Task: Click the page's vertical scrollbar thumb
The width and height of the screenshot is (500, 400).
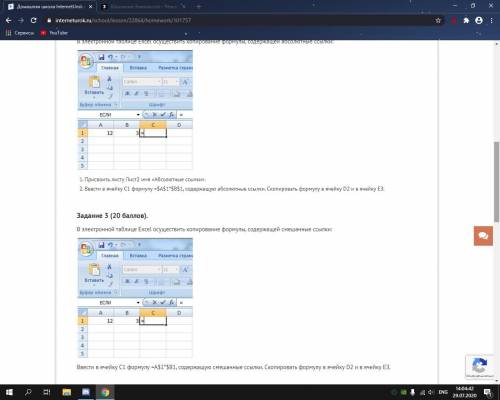Action: pyautogui.click(x=497, y=182)
